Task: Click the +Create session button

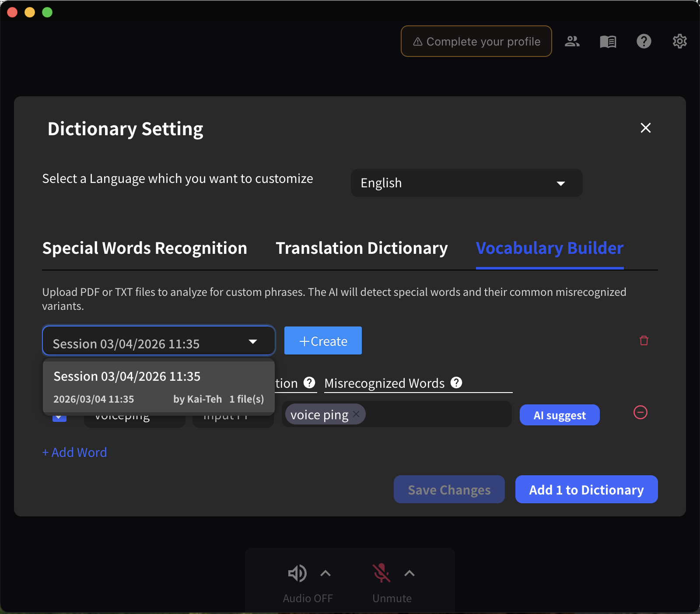Action: point(323,340)
